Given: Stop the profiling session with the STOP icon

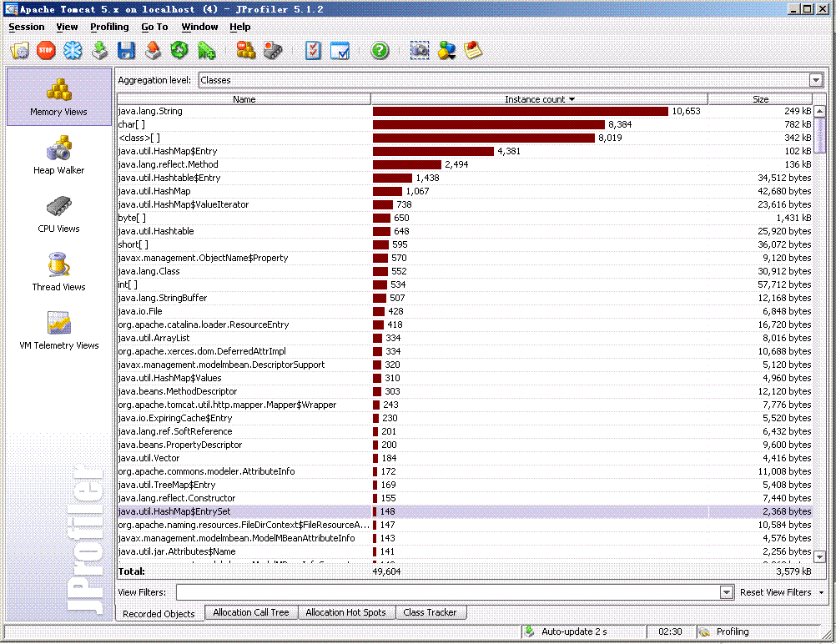Looking at the screenshot, I should point(46,50).
